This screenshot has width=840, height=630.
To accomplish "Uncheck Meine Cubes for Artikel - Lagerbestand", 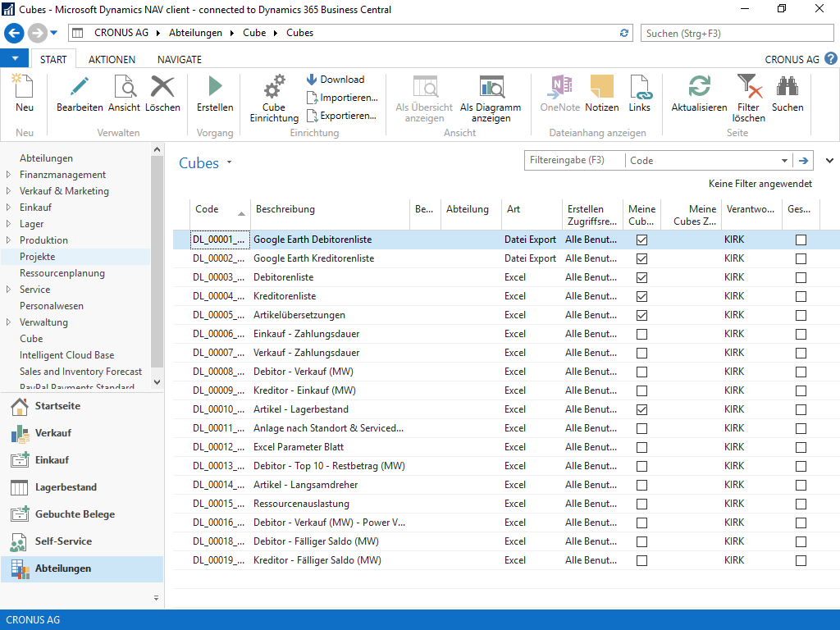I will pos(641,410).
